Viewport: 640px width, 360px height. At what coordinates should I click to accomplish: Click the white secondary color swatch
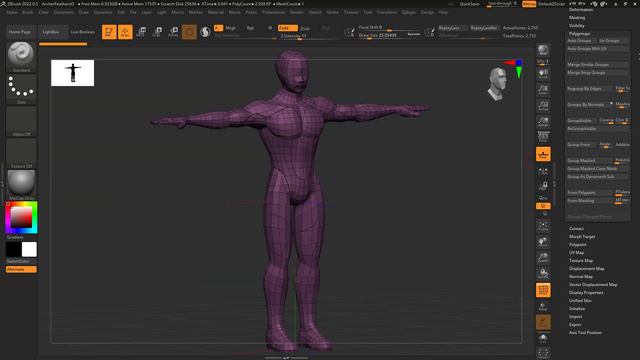tap(29, 249)
